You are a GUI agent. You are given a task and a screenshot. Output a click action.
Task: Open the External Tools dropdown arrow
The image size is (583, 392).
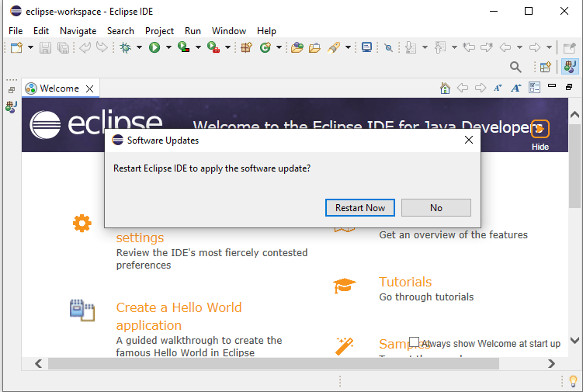tap(227, 47)
